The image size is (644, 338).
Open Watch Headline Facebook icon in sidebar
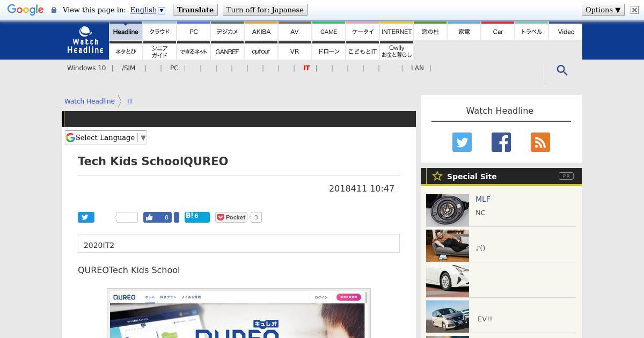(501, 142)
